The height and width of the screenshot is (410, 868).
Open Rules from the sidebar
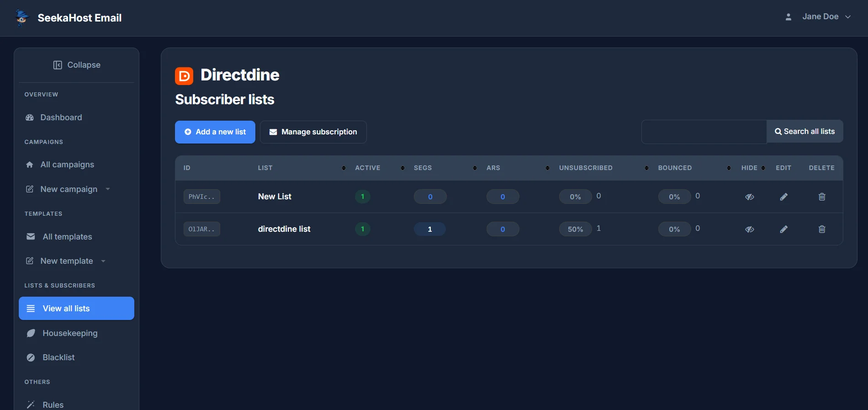tap(76, 405)
